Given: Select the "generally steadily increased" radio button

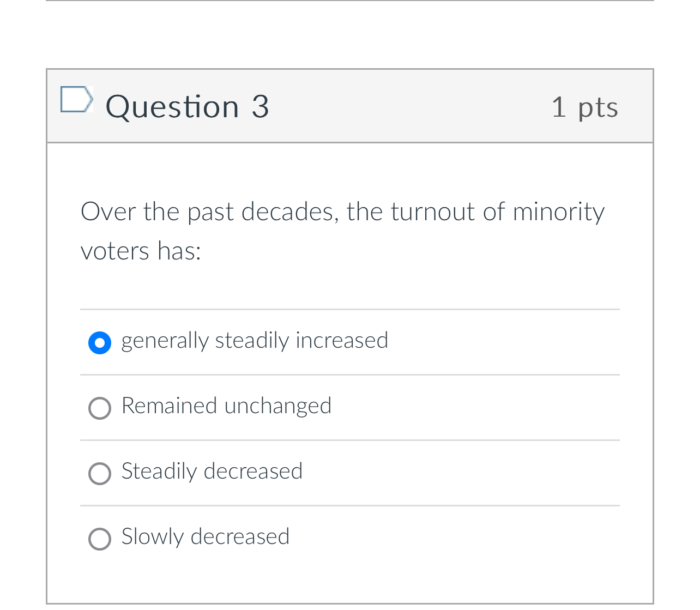Looking at the screenshot, I should (x=100, y=342).
